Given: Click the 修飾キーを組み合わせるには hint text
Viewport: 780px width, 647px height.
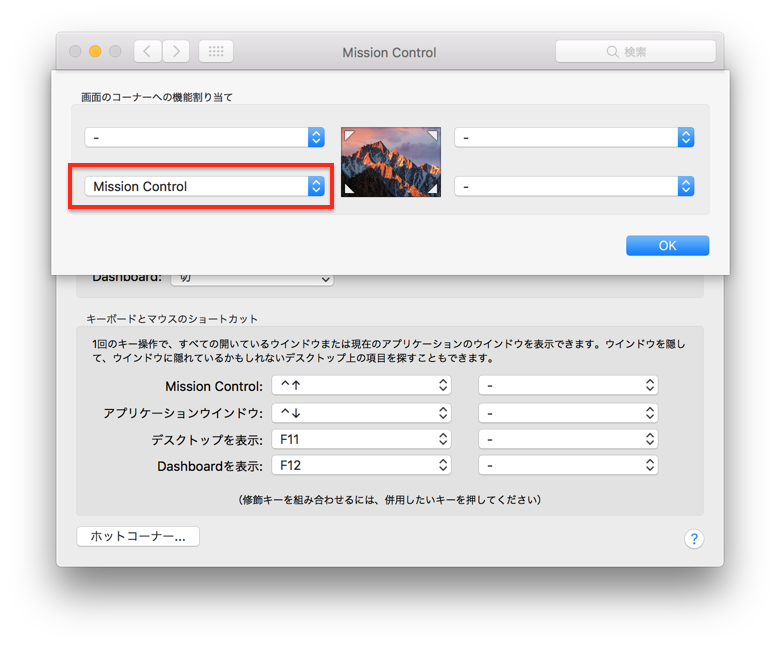Looking at the screenshot, I should click(x=390, y=499).
